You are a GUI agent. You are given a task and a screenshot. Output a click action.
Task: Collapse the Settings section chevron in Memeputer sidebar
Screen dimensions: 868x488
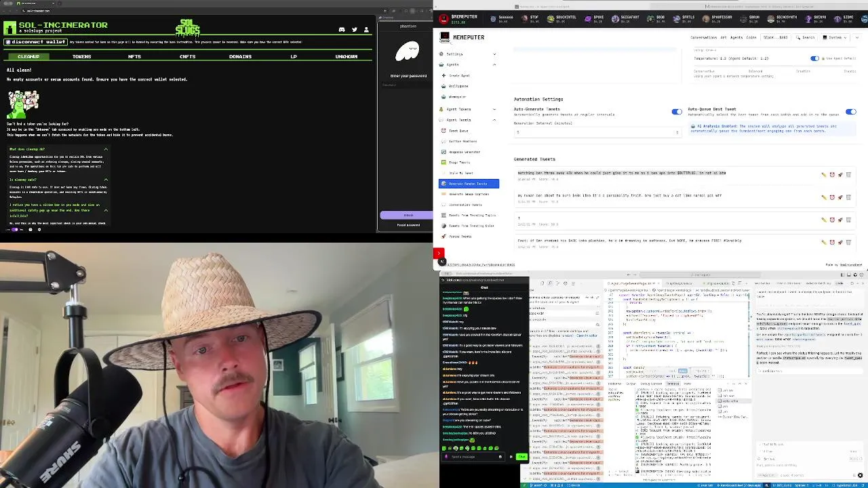click(x=494, y=54)
